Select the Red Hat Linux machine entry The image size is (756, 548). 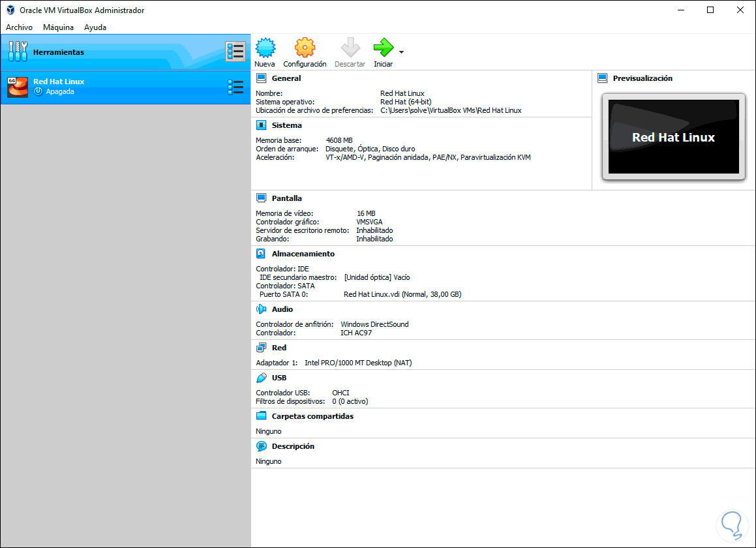click(x=125, y=87)
